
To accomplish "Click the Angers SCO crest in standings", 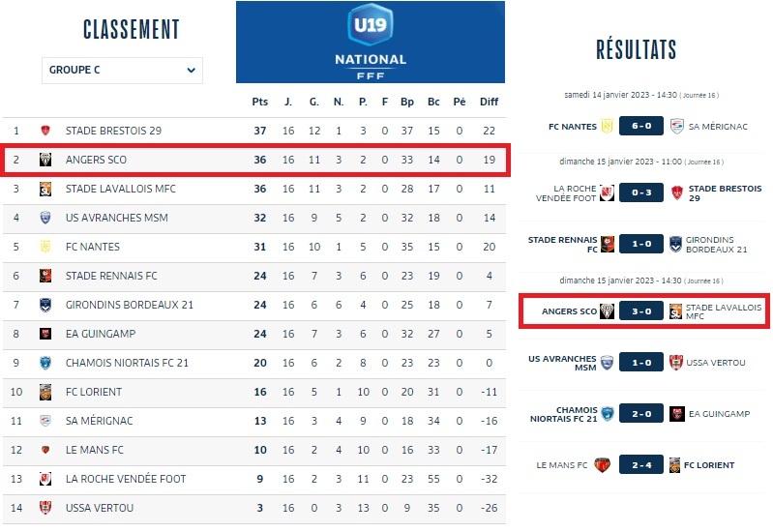I will click(x=45, y=160).
